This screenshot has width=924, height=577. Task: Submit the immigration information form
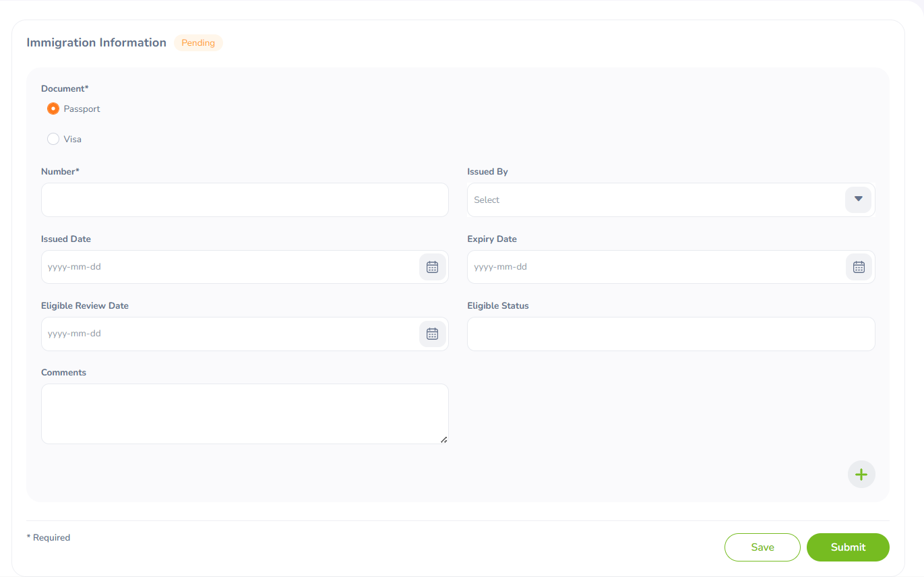coord(848,547)
